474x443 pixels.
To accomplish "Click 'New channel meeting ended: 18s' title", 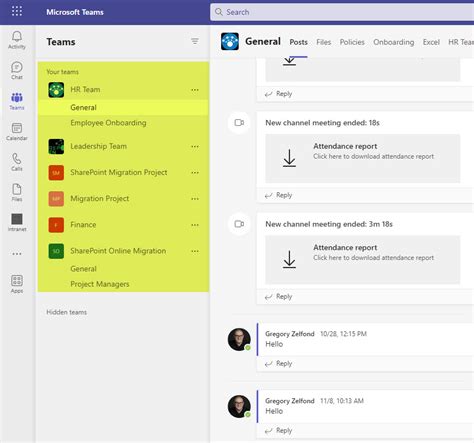I will [x=322, y=123].
